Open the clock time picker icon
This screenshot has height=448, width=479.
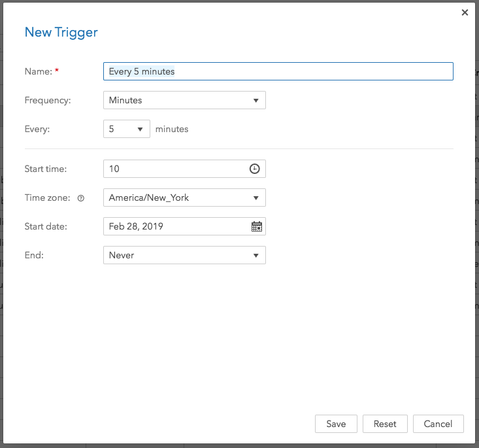(255, 169)
